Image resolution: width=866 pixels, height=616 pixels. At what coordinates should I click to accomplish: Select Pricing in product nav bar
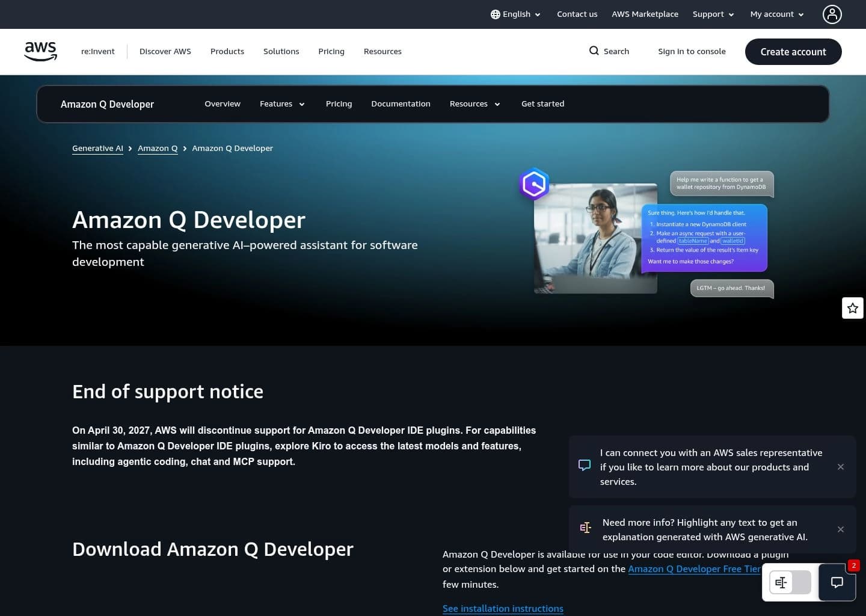[x=339, y=104]
